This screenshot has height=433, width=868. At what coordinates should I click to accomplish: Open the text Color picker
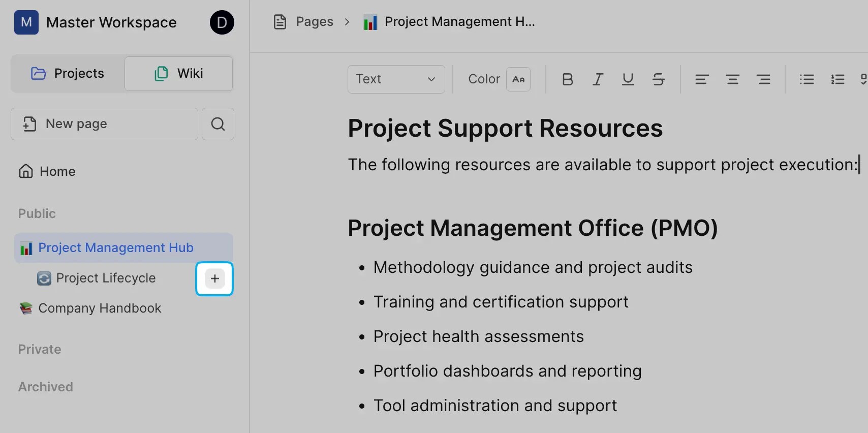click(518, 79)
